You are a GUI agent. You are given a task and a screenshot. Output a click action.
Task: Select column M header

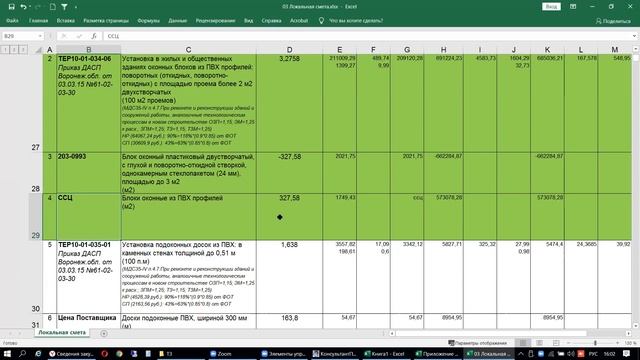pos(615,50)
